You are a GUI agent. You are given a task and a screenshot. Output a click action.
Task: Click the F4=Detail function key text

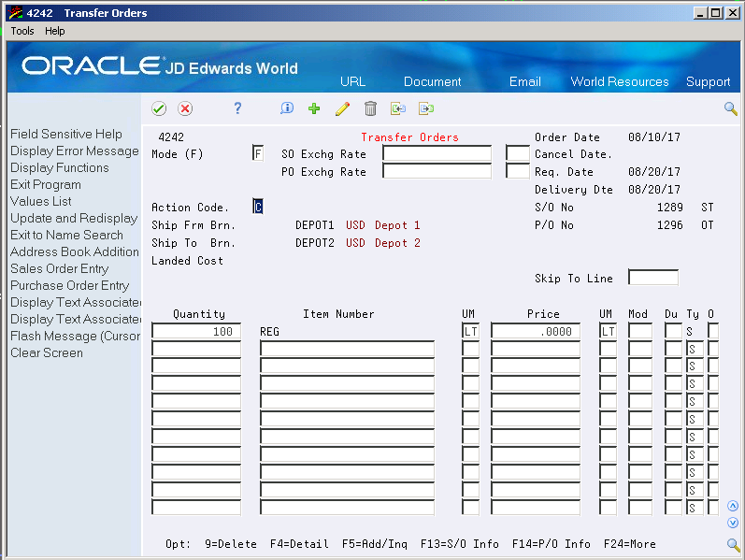(299, 544)
